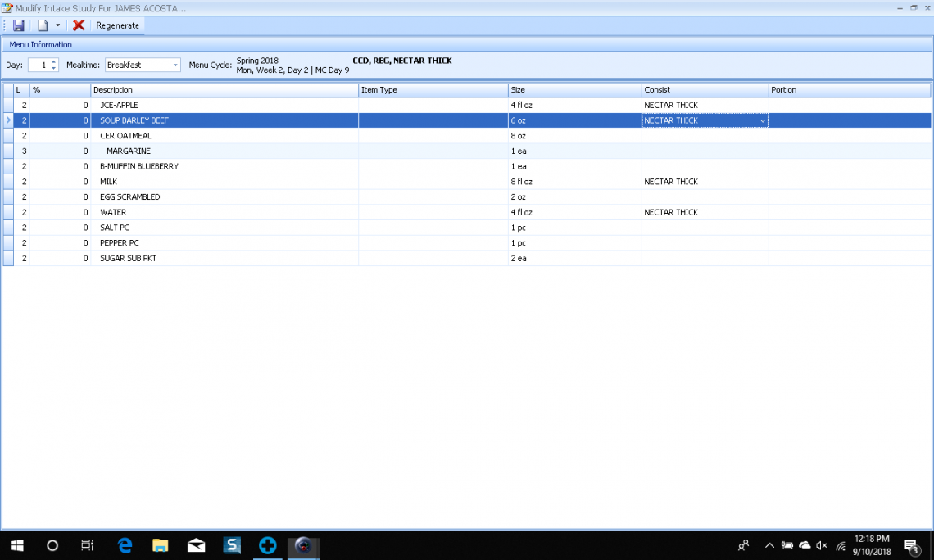934x560 pixels.
Task: Sort by the Size column header
Action: [574, 90]
